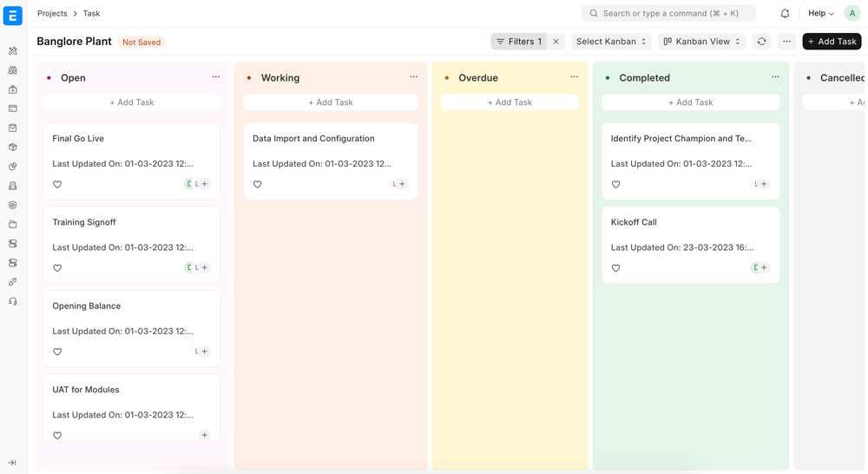The image size is (868, 474).
Task: Click the search or command input field
Action: tap(668, 13)
